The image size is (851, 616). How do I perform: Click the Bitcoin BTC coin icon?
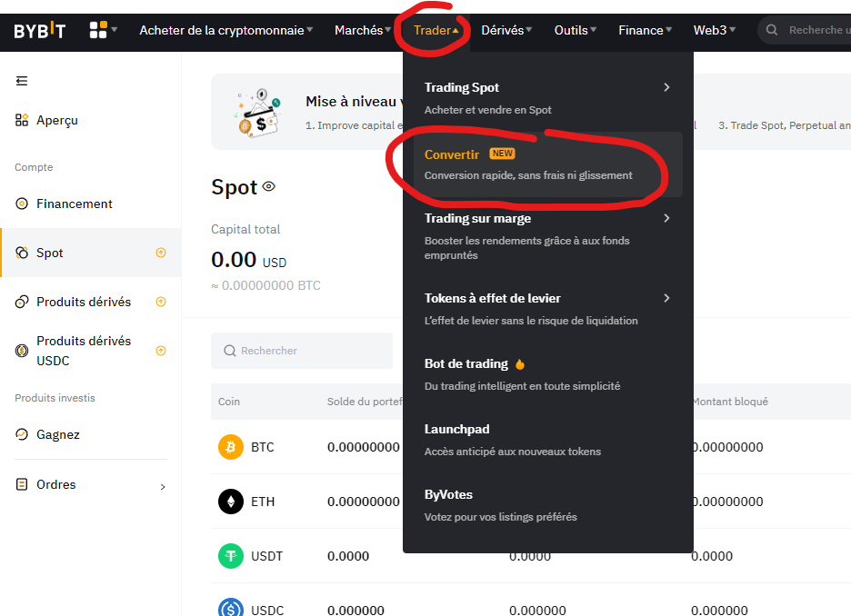click(231, 447)
